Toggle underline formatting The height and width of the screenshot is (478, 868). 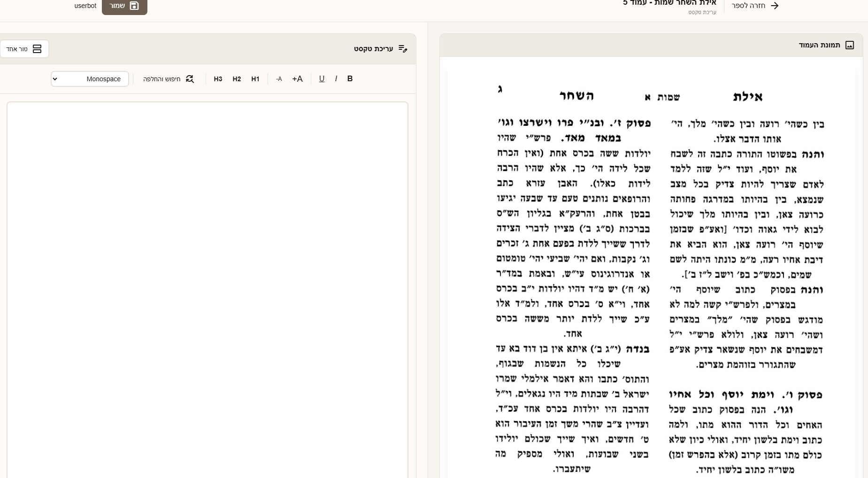[x=322, y=79]
